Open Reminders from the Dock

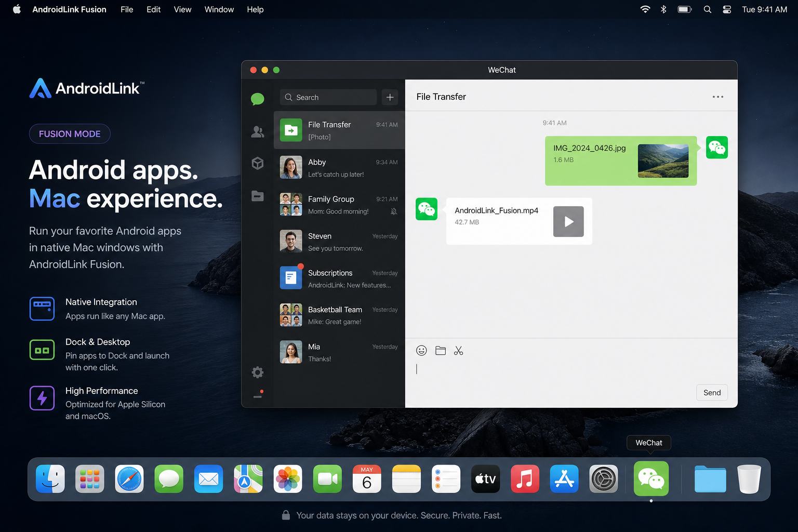(446, 478)
